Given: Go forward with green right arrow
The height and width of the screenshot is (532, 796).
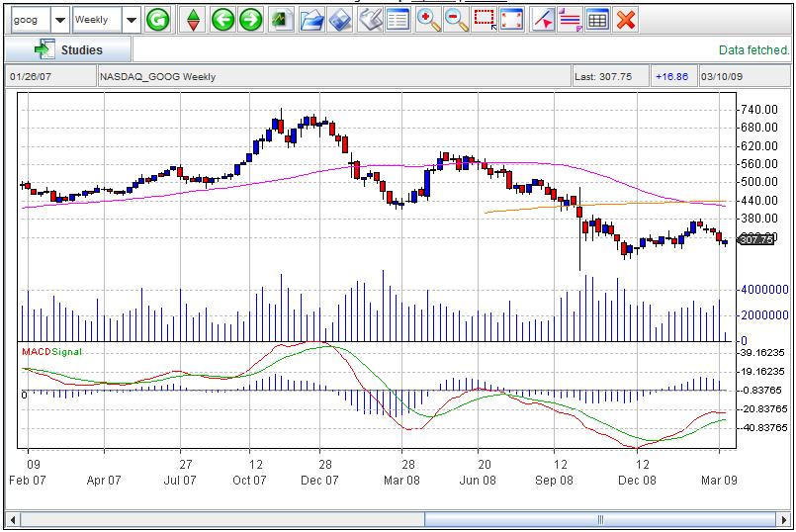Looking at the screenshot, I should [x=251, y=20].
